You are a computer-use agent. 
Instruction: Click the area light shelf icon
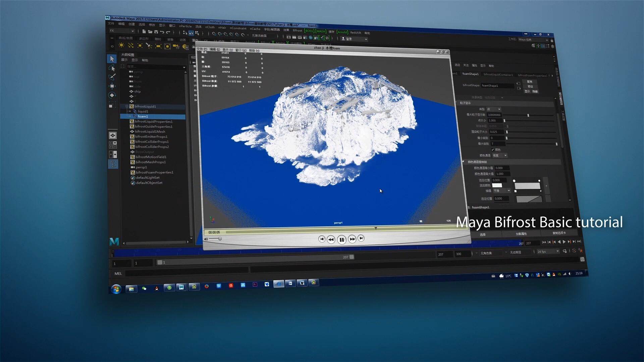tap(158, 46)
